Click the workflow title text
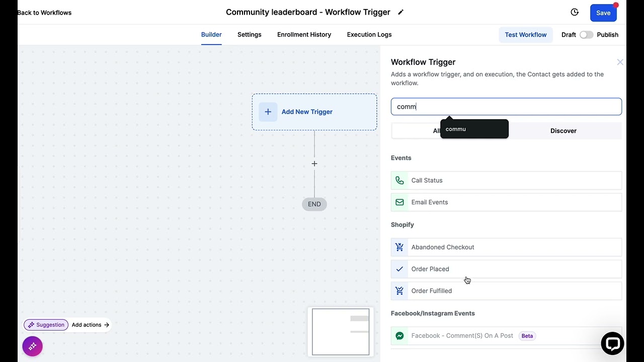The width and height of the screenshot is (644, 362). pyautogui.click(x=308, y=12)
